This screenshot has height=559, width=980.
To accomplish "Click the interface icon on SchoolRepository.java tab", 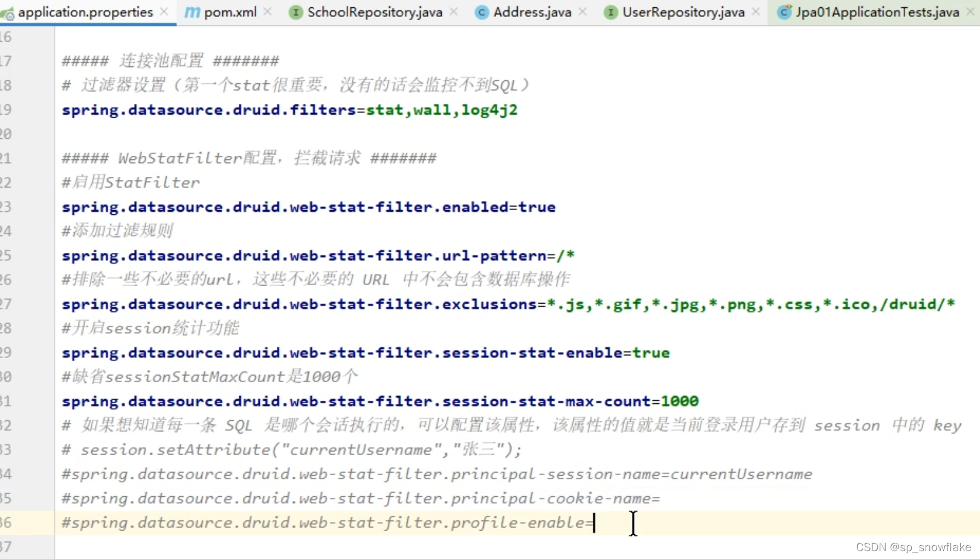I will click(x=295, y=12).
